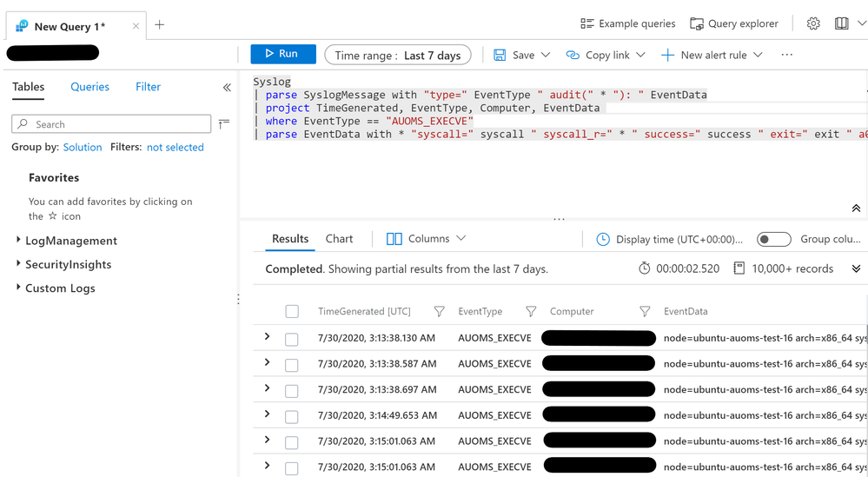Switch to the Results tab
The width and height of the screenshot is (868, 477).
point(290,239)
